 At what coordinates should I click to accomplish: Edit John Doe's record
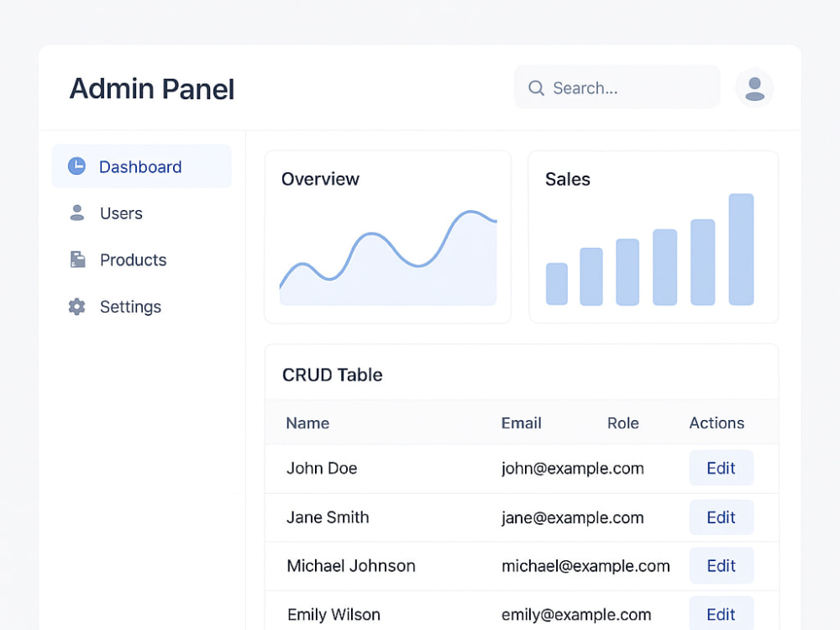pyautogui.click(x=721, y=468)
